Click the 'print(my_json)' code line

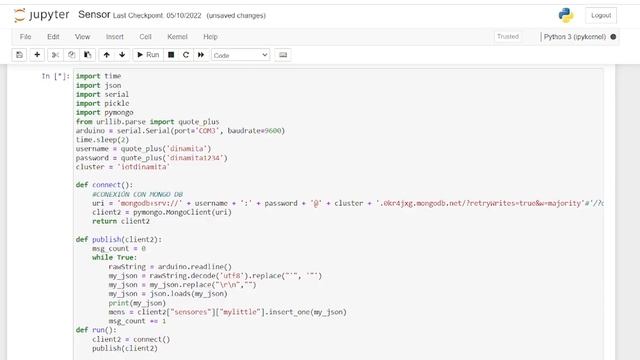tap(137, 303)
